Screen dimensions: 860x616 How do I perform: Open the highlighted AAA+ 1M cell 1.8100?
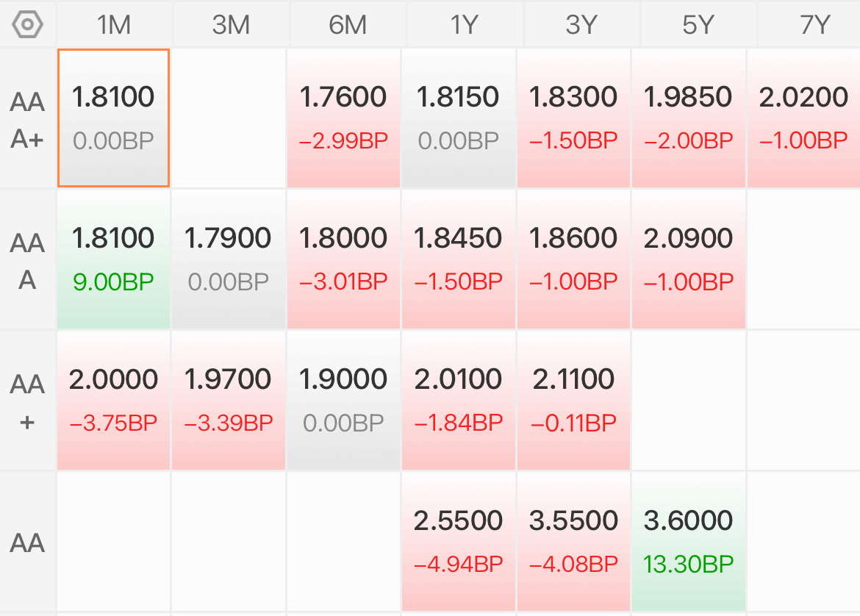113,118
